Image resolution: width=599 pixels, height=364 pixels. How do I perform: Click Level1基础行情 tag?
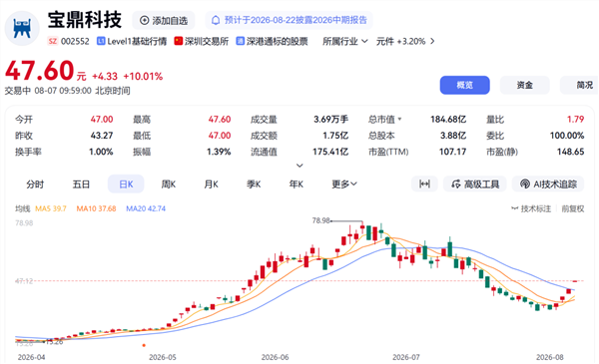(132, 41)
